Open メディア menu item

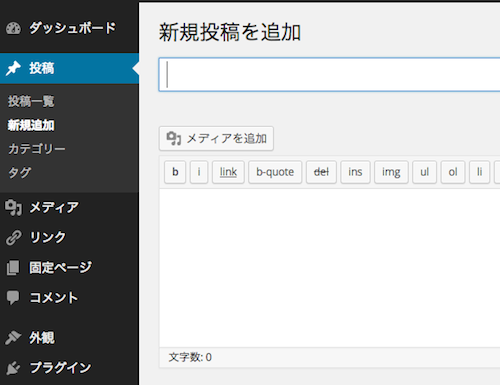point(69,207)
